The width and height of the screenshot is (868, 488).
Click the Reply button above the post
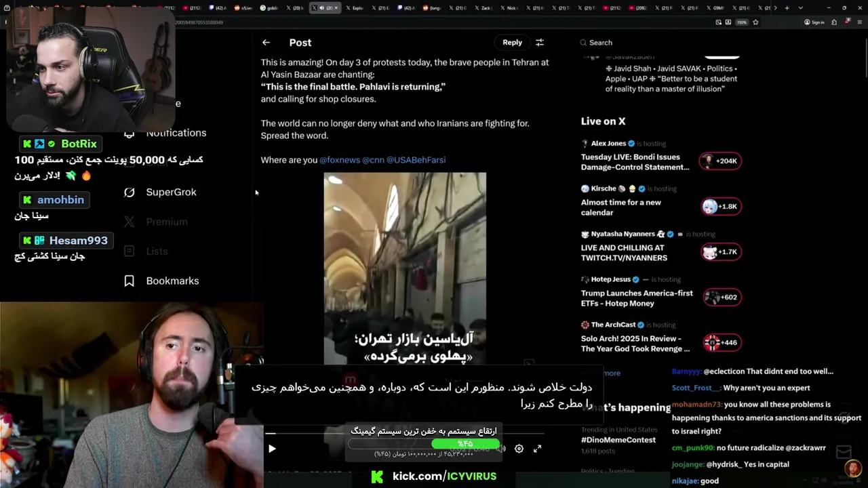click(x=512, y=42)
